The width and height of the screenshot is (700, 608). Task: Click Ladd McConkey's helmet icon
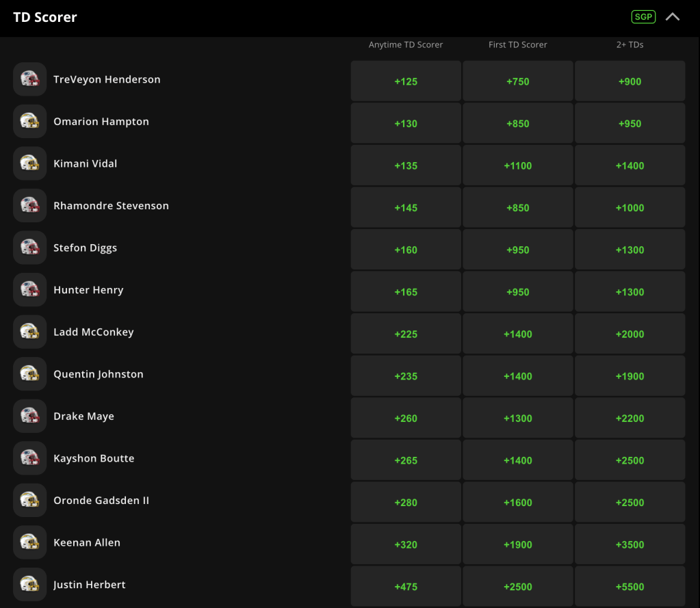pyautogui.click(x=30, y=332)
